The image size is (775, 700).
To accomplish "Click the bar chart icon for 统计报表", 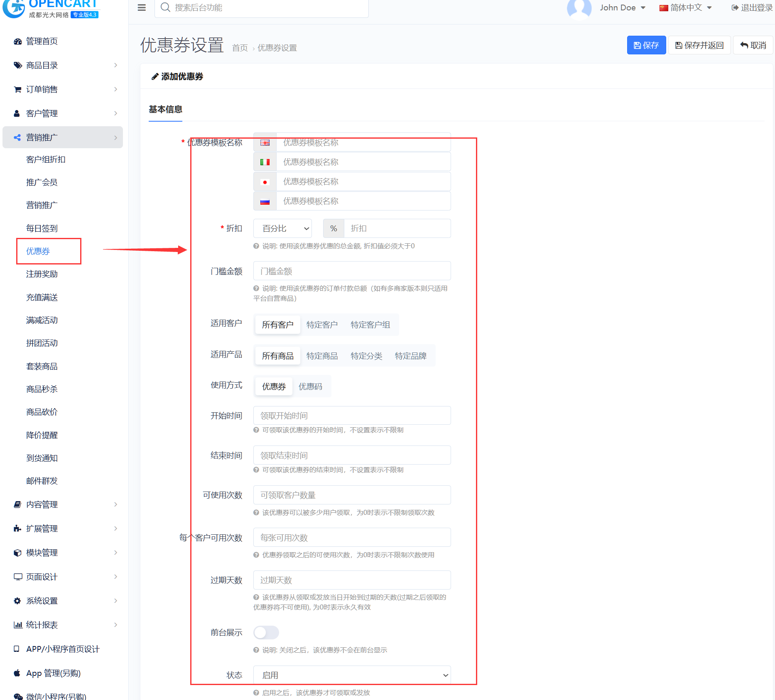I will (17, 625).
